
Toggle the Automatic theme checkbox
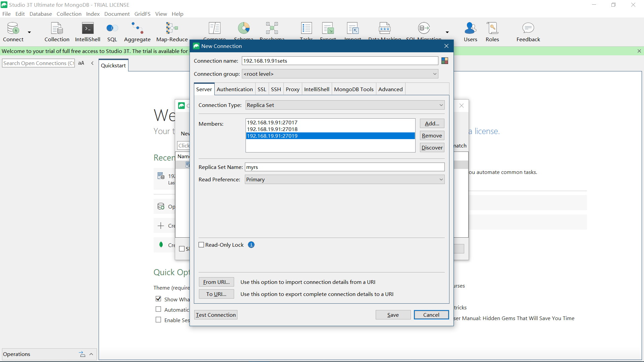[x=158, y=309]
